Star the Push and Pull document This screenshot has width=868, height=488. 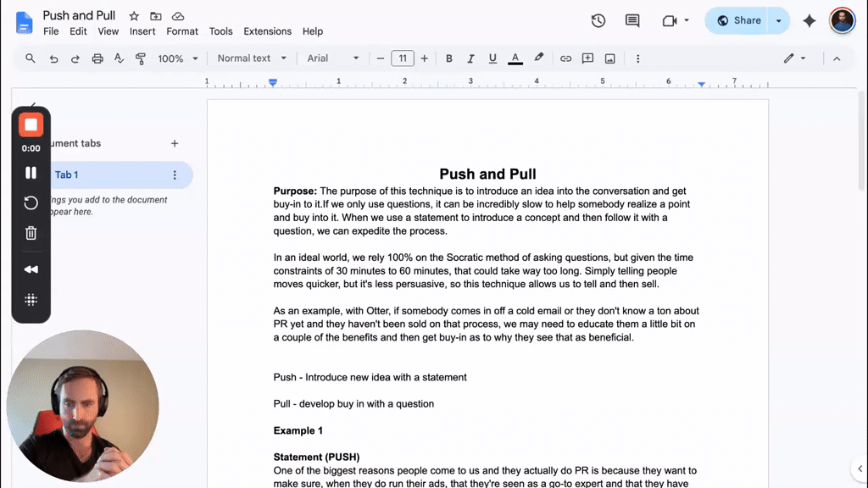coord(134,16)
